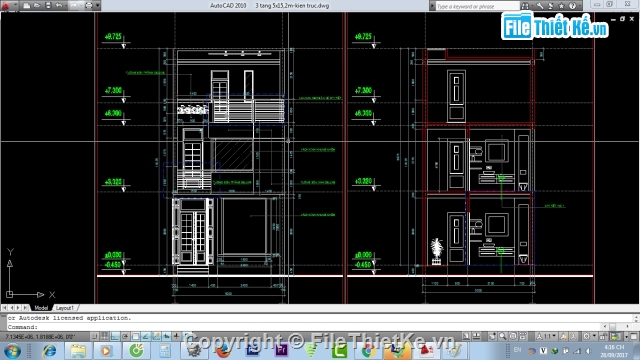Click the binoculars search icon

(x=525, y=6)
